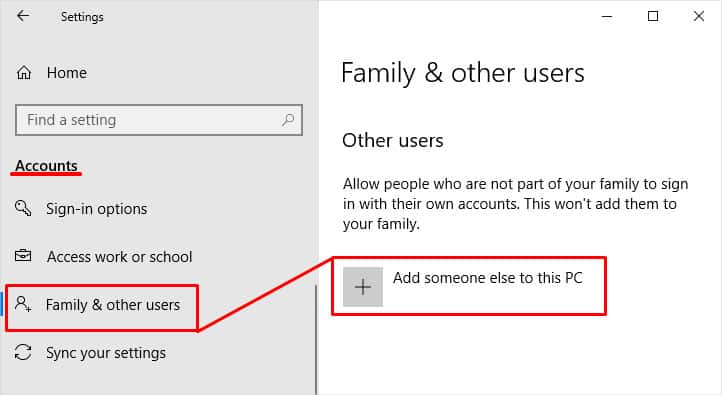Image resolution: width=722 pixels, height=395 pixels.
Task: Open Sync your settings label
Action: [x=106, y=353]
